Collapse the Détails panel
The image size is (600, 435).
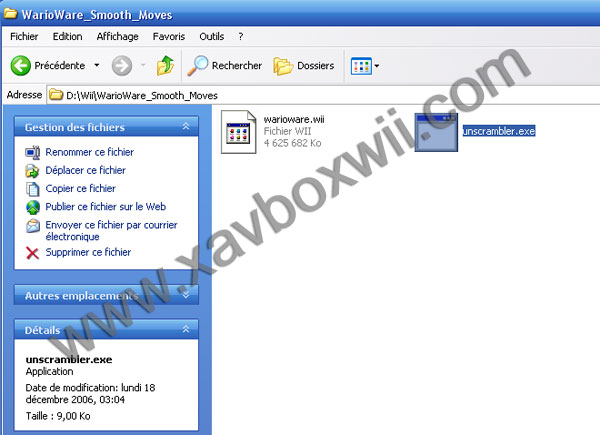coord(186,329)
